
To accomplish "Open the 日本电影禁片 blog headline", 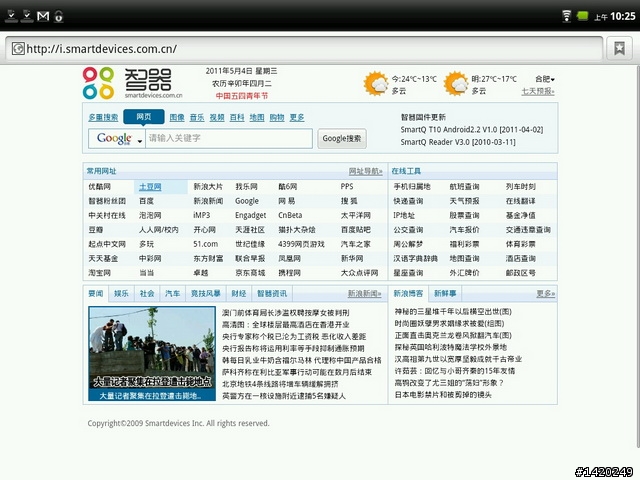I will tap(443, 395).
